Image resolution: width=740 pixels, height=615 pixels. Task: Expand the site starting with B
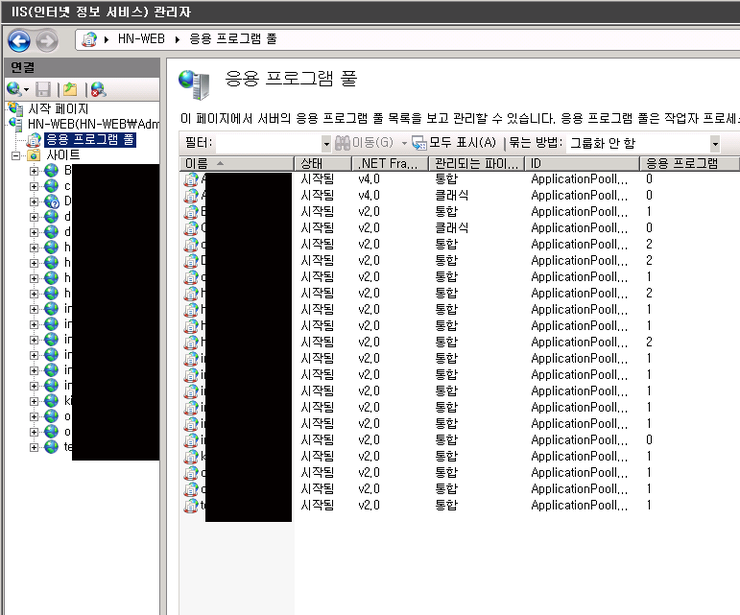(x=34, y=171)
